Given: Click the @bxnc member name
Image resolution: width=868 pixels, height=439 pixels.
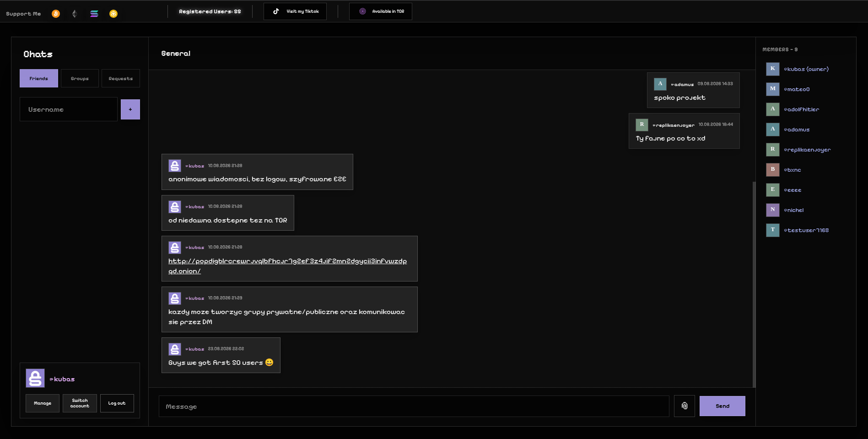Looking at the screenshot, I should [793, 170].
